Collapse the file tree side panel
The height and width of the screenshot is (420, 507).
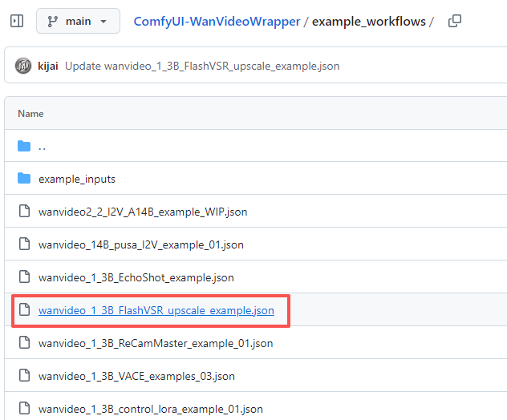click(17, 21)
